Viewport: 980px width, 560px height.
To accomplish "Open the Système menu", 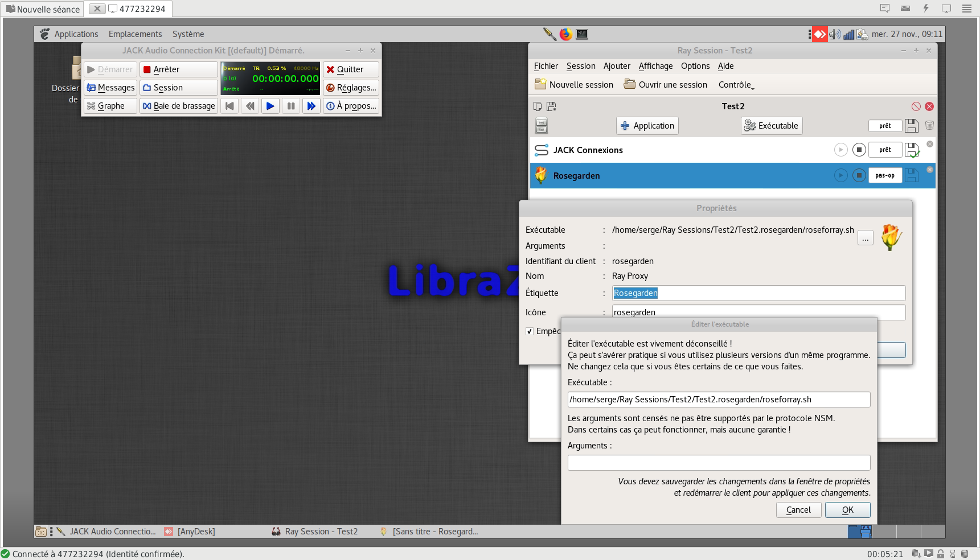I will point(188,34).
